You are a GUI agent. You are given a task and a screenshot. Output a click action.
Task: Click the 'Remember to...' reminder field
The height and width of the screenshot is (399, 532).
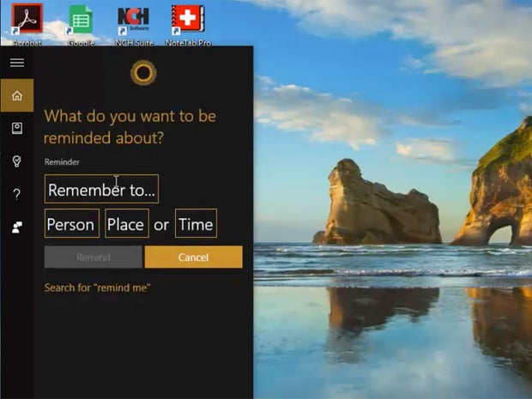101,189
